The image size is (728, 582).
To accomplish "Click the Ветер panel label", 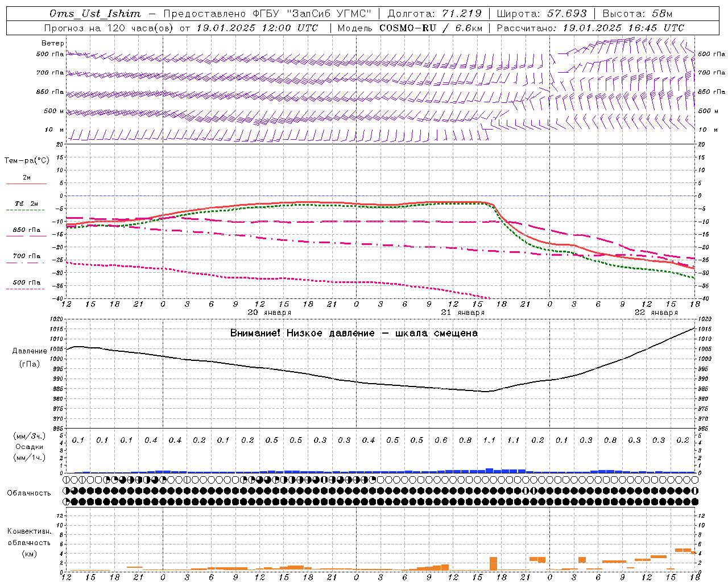I will 53,43.
